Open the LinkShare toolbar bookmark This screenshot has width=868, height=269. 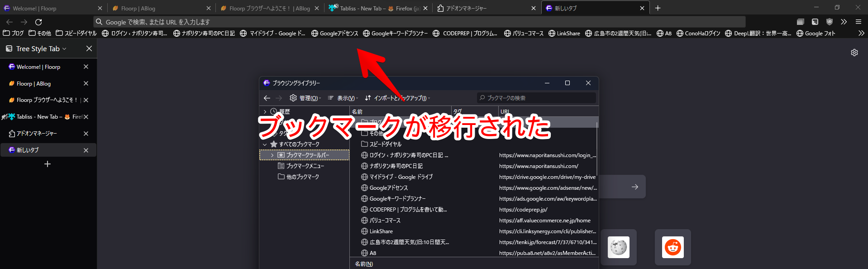564,33
